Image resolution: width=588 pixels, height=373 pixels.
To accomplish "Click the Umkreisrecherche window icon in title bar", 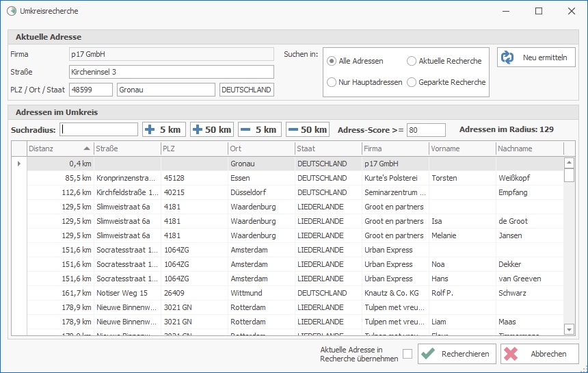I will [x=11, y=11].
